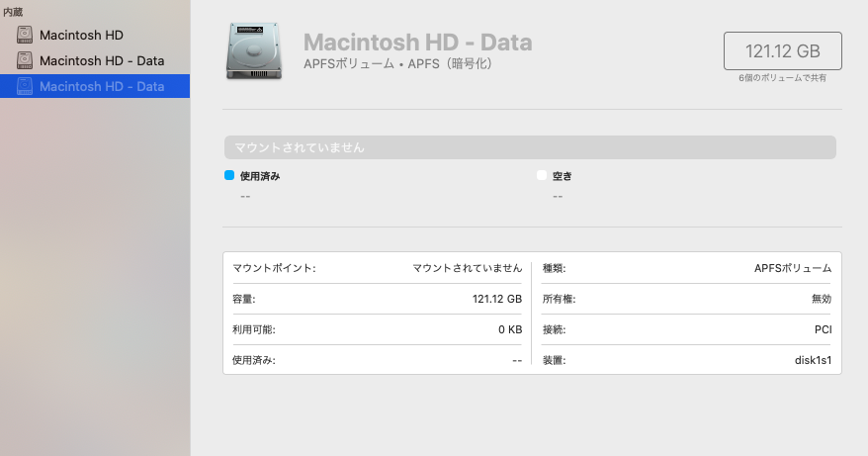This screenshot has height=456, width=868.
Task: Click the unselected Macintosh HD - Data sidebar disk icon
Action: point(26,60)
